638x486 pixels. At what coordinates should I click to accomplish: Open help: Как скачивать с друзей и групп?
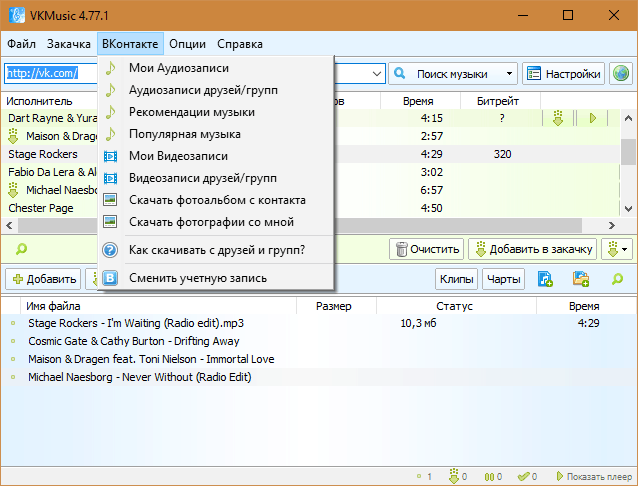coord(216,250)
